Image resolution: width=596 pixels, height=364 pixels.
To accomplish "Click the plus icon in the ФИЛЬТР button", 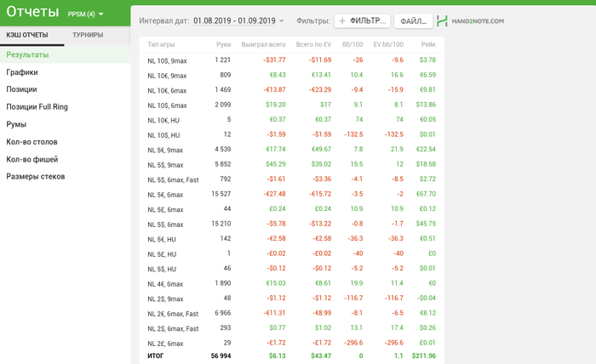I will [x=342, y=21].
